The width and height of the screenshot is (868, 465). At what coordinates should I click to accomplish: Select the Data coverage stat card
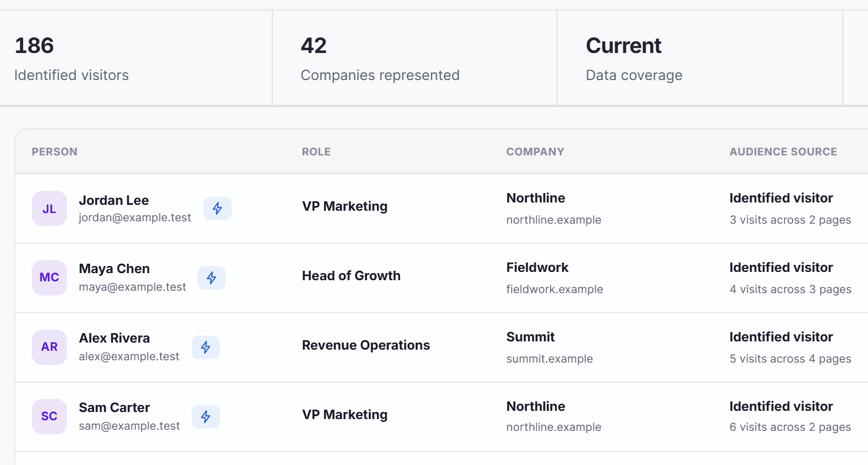(x=700, y=58)
